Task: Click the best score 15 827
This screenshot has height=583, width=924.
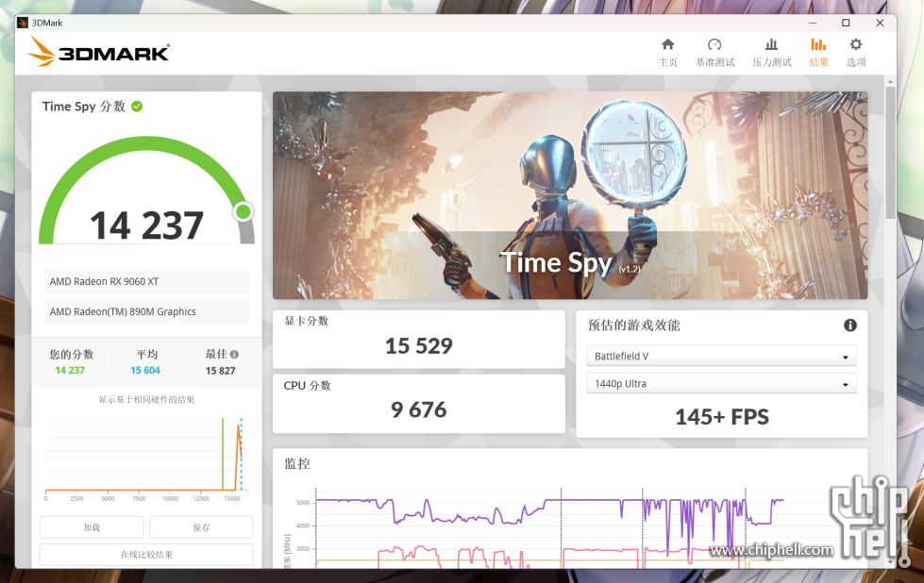Action: click(x=221, y=371)
